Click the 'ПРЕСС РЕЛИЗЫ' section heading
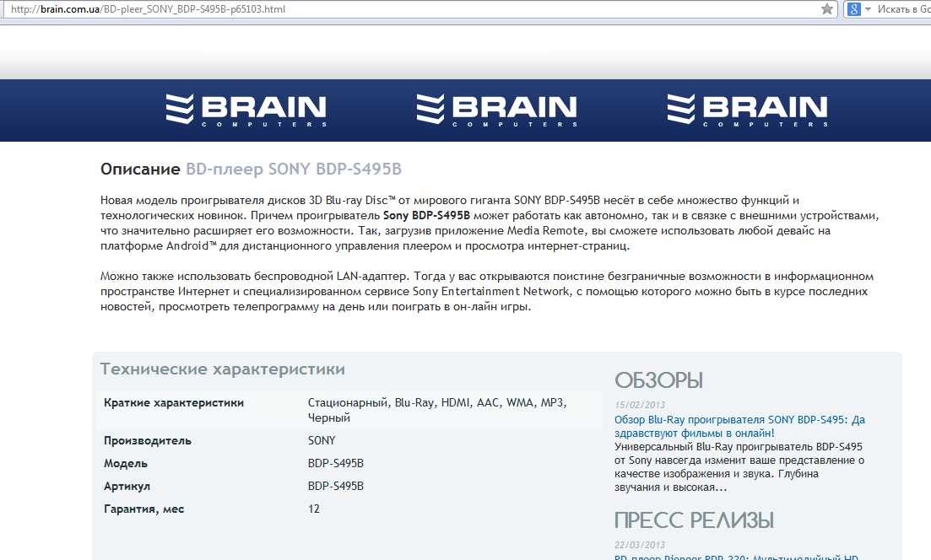Viewport: 931px width, 560px height. (694, 520)
